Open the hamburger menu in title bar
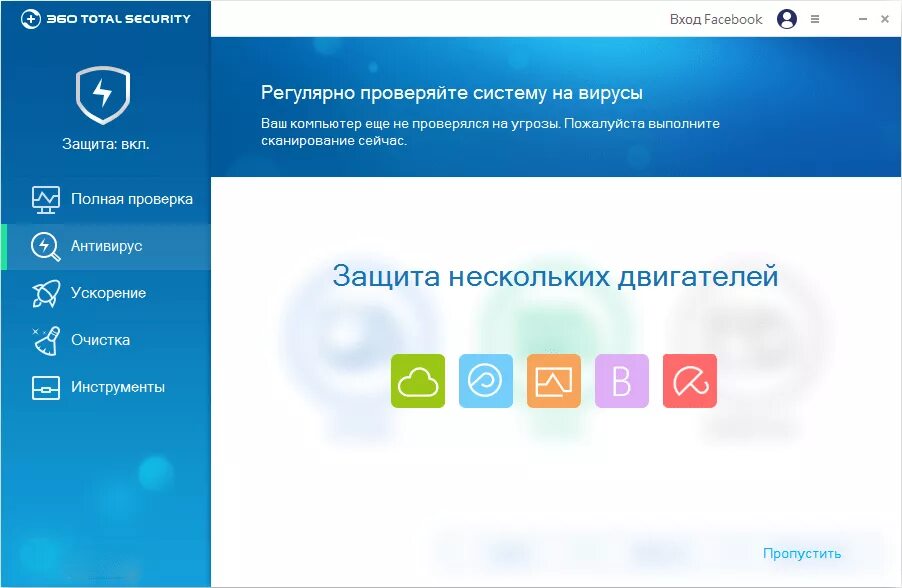Viewport: 902px width, 588px height. (x=814, y=18)
